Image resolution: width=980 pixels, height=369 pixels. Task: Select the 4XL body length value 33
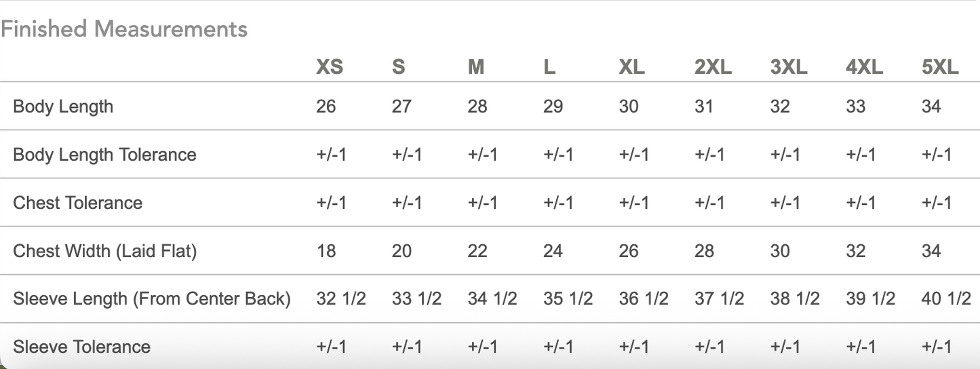coord(856,106)
